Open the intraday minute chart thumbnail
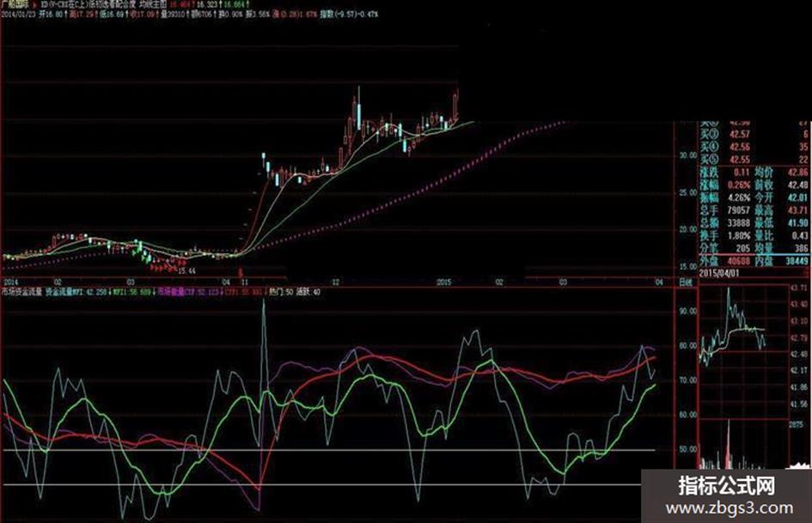Viewport: 812px width, 523px height. pyautogui.click(x=743, y=350)
